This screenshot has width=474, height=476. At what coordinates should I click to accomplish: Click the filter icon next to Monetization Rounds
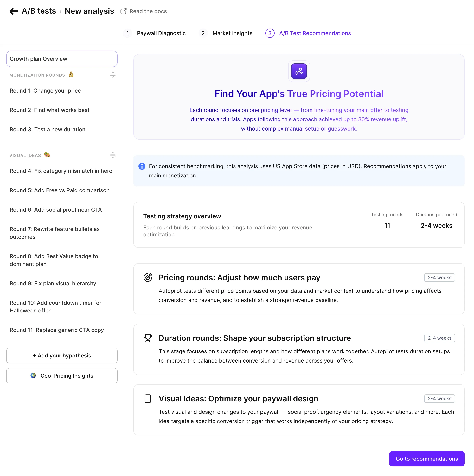[x=113, y=75]
